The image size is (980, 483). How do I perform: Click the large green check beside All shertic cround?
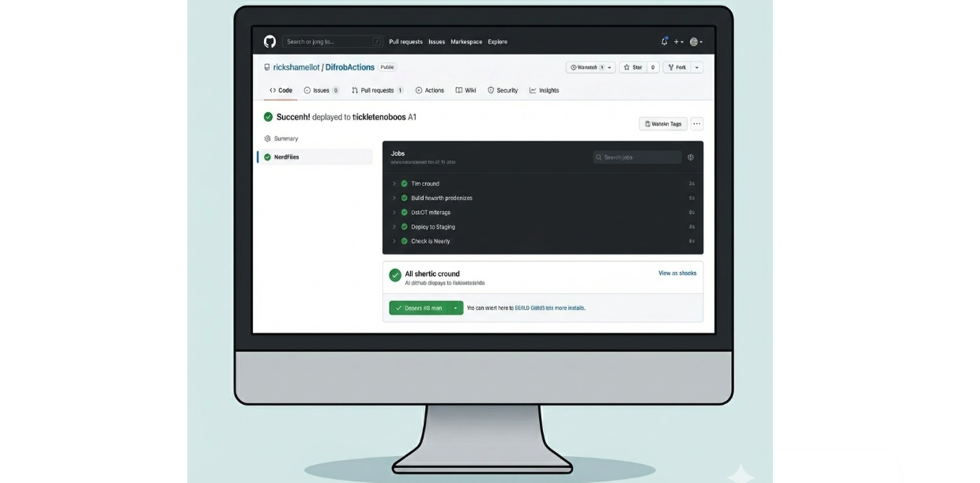pyautogui.click(x=395, y=275)
